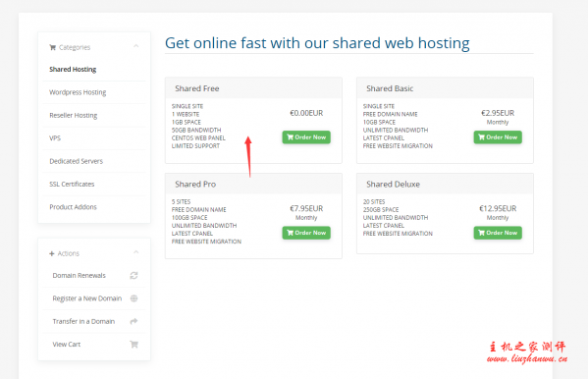Click the Domain Renewals refresh icon
This screenshot has width=588, height=379.
click(134, 276)
